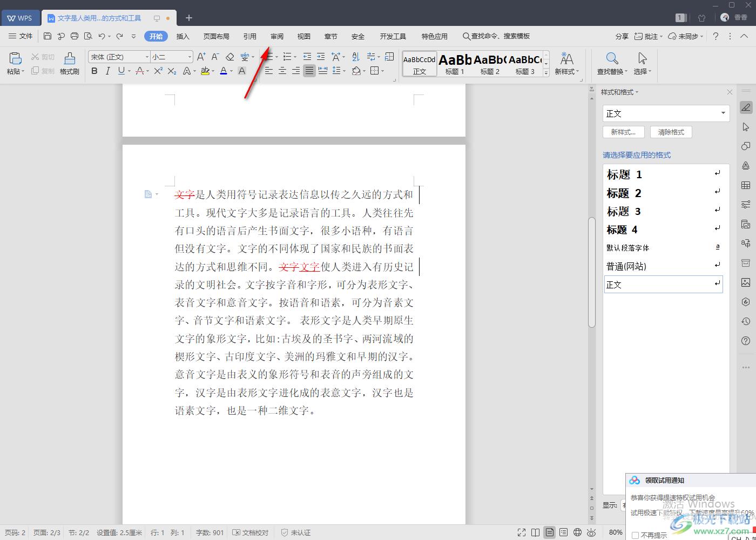The height and width of the screenshot is (540, 756).
Task: Toggle underline formatting
Action: (x=121, y=71)
